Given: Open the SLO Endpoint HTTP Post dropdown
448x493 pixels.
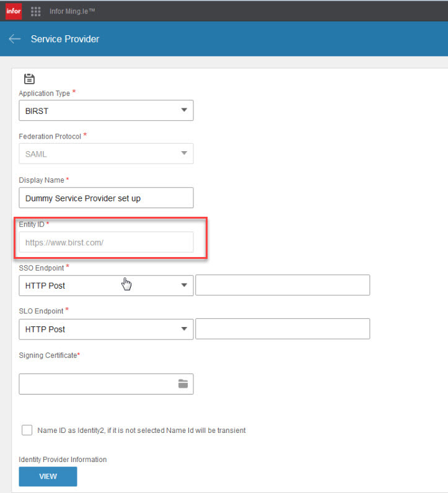Looking at the screenshot, I should click(106, 329).
